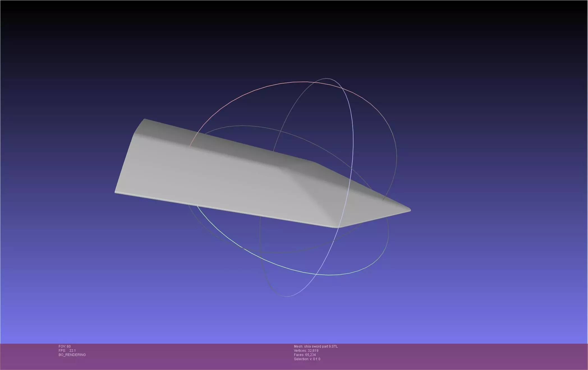The image size is (588, 370).
Task: Click the Faces: 65,234 info line
Action: 305,355
